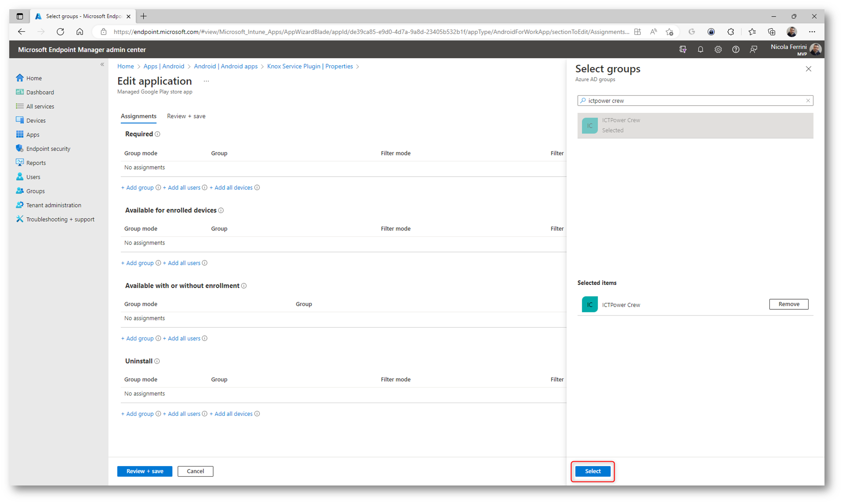Close the Select groups panel
The image size is (843, 504).
click(808, 69)
